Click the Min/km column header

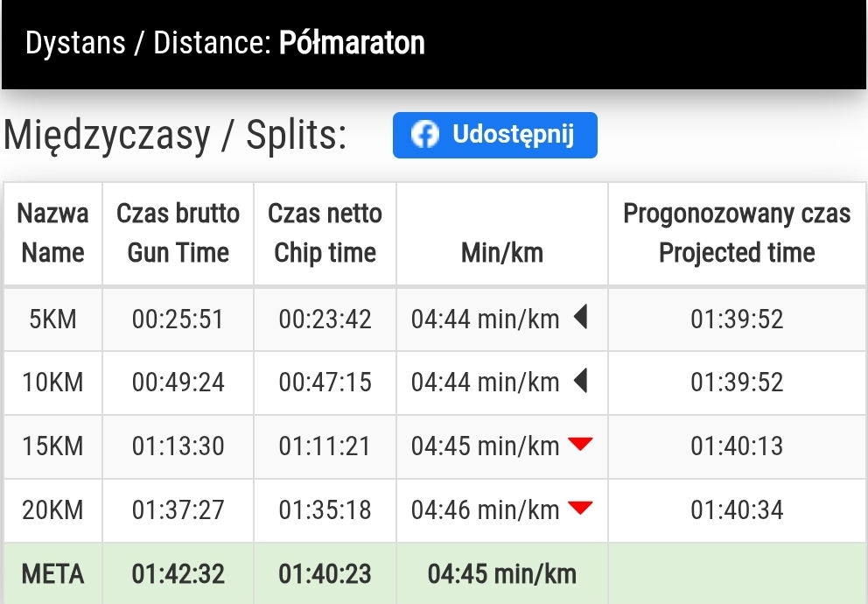coord(501,253)
